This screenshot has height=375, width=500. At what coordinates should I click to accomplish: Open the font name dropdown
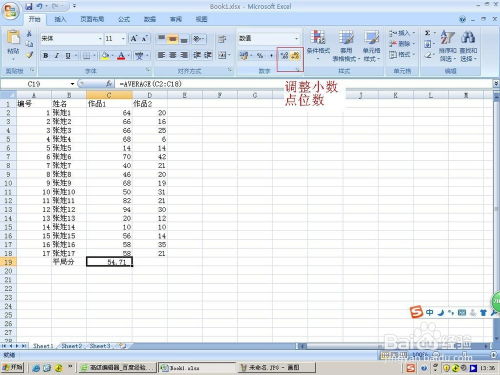[x=100, y=39]
